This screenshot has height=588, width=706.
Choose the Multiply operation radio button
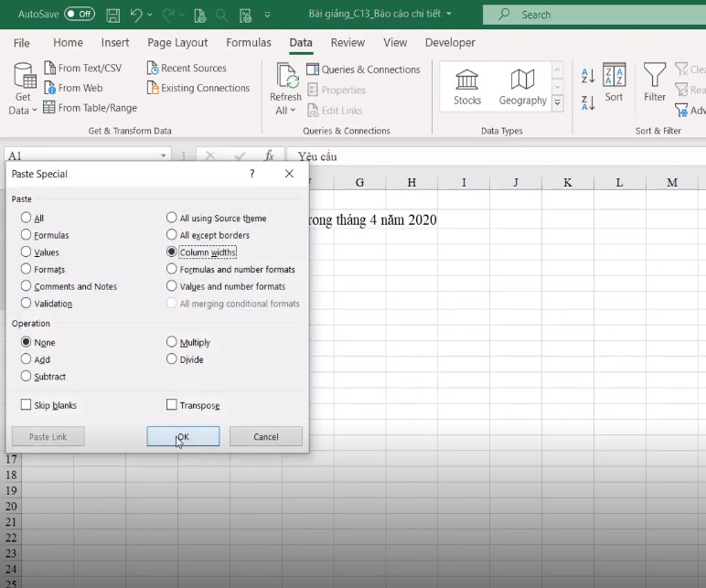(172, 342)
